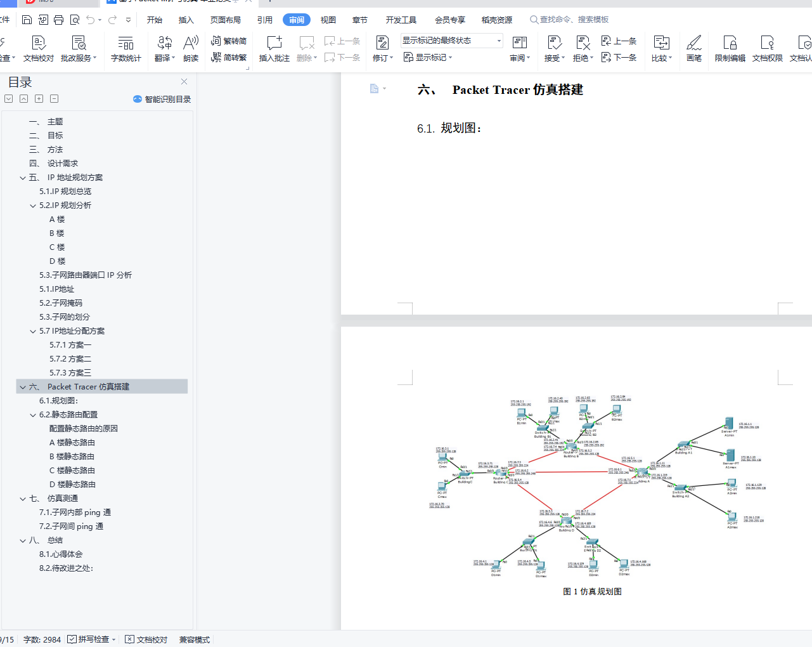The height and width of the screenshot is (647, 812).
Task: Click the plus-box icon under 目录 heading
Action: pos(39,99)
